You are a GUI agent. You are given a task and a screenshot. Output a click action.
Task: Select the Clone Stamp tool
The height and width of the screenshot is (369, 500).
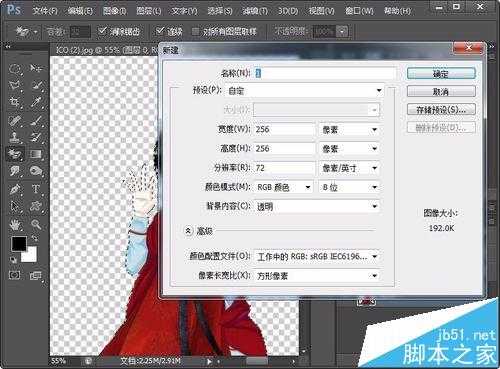[x=15, y=137]
